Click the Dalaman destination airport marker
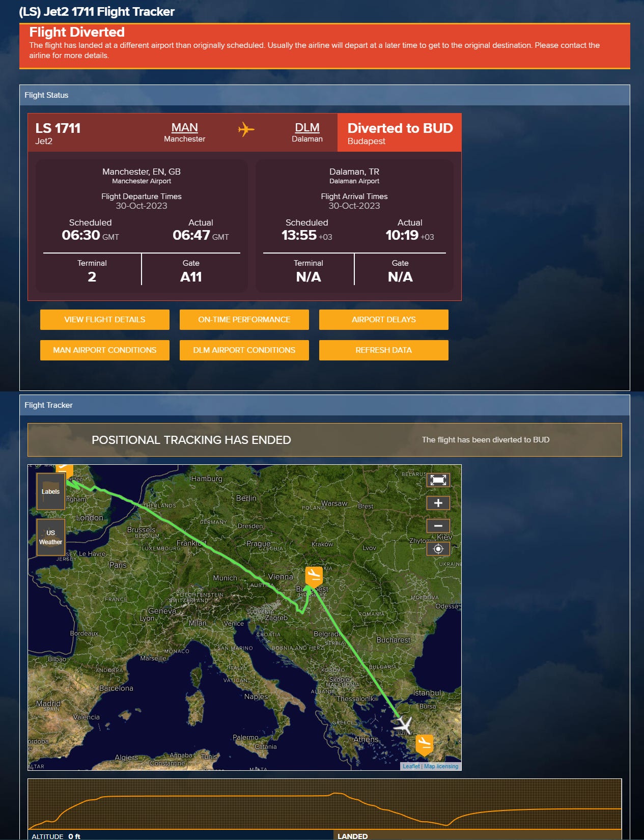Viewport: 644px width, 840px height. pos(424,745)
